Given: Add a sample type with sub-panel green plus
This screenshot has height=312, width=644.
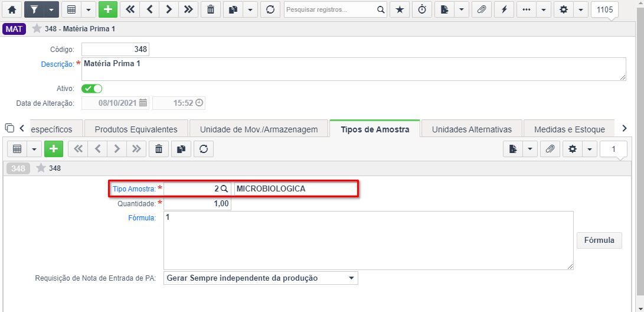Looking at the screenshot, I should click(x=54, y=149).
